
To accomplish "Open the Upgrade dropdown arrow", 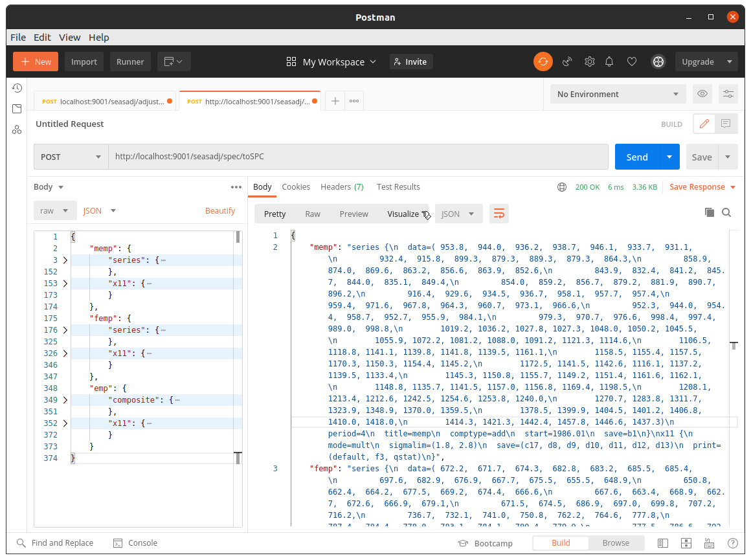I will (730, 62).
